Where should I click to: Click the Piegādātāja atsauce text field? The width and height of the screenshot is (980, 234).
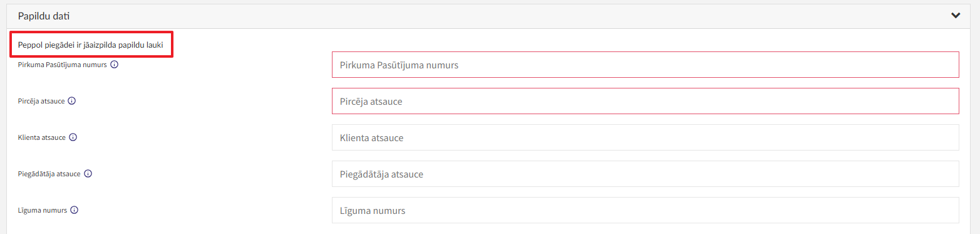pyautogui.click(x=645, y=174)
